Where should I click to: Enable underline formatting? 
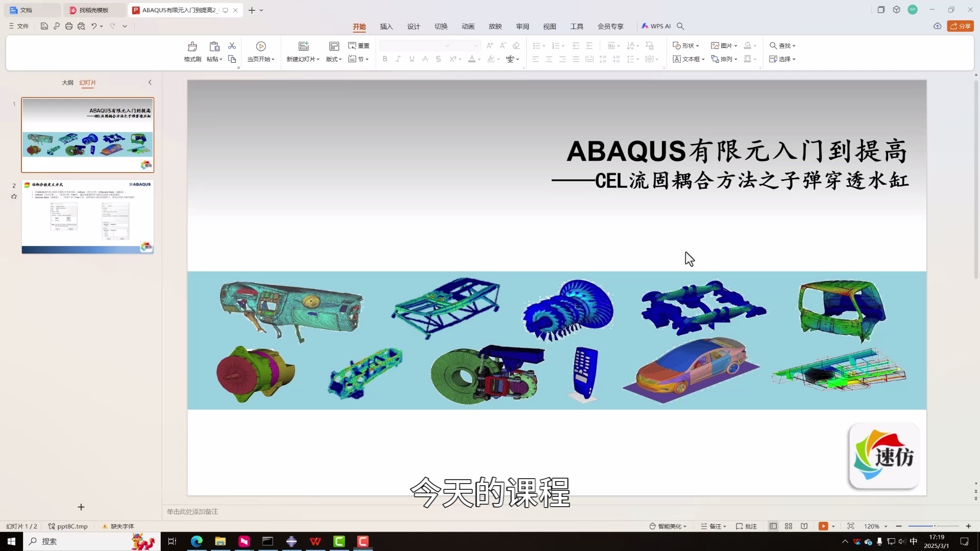(411, 59)
